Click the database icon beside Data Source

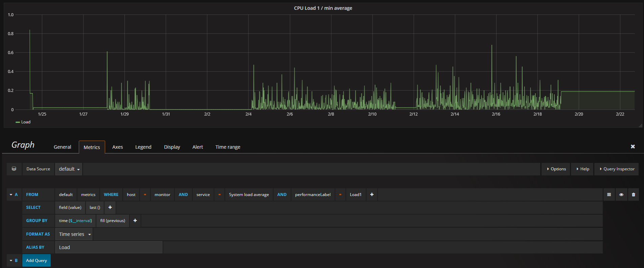point(14,169)
